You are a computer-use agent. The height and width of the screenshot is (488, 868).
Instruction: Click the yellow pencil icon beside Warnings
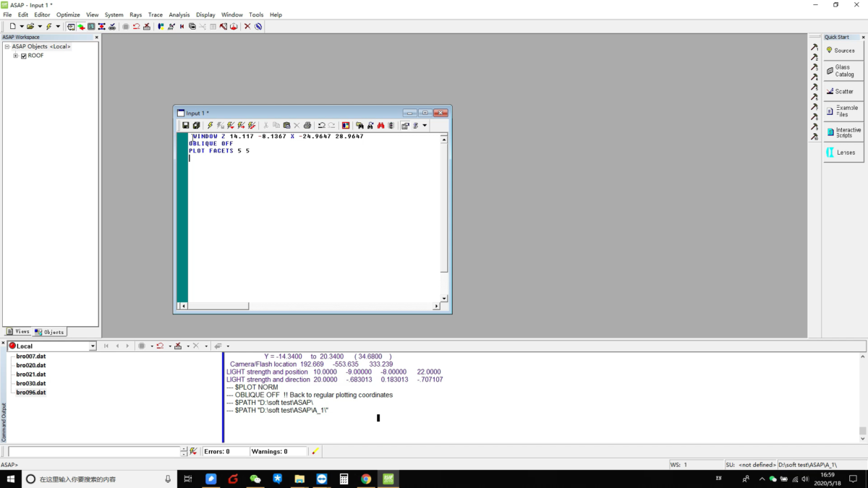pos(315,451)
